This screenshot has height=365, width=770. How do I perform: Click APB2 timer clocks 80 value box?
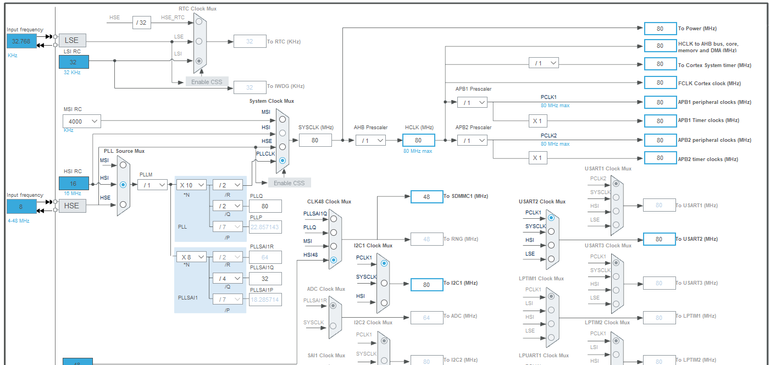[x=660, y=158]
